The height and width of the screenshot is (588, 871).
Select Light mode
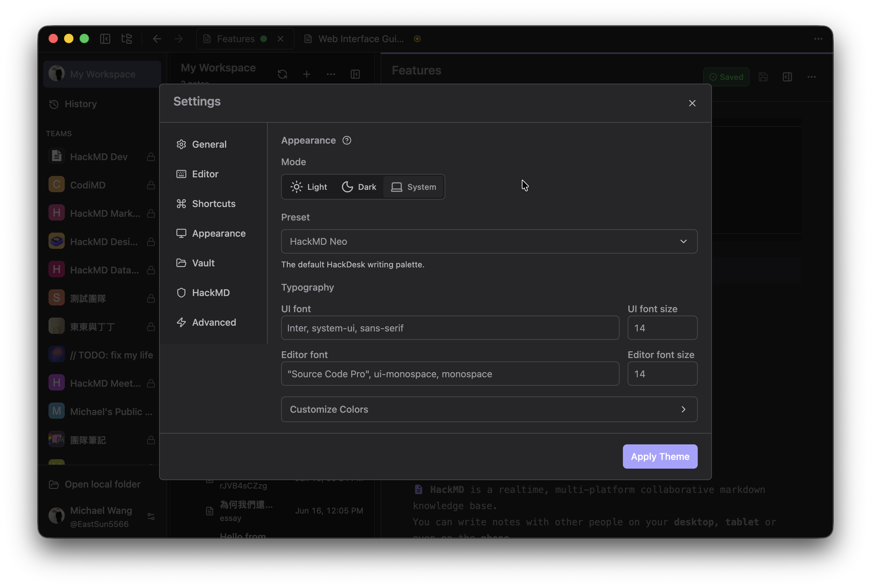[308, 187]
